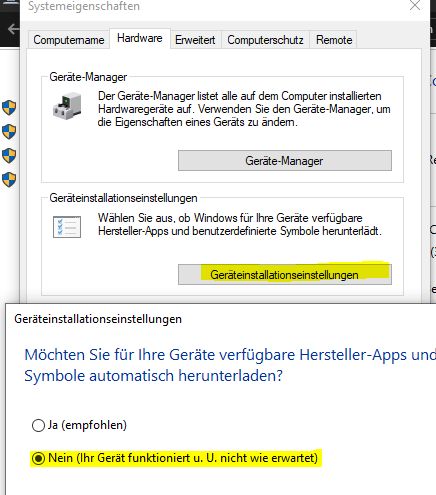Go back using the left arrow icon
The height and width of the screenshot is (495, 436).
click(13, 29)
